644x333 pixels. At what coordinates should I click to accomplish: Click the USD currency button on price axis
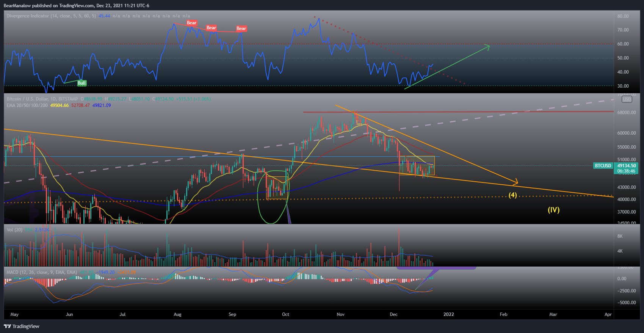pos(627,99)
